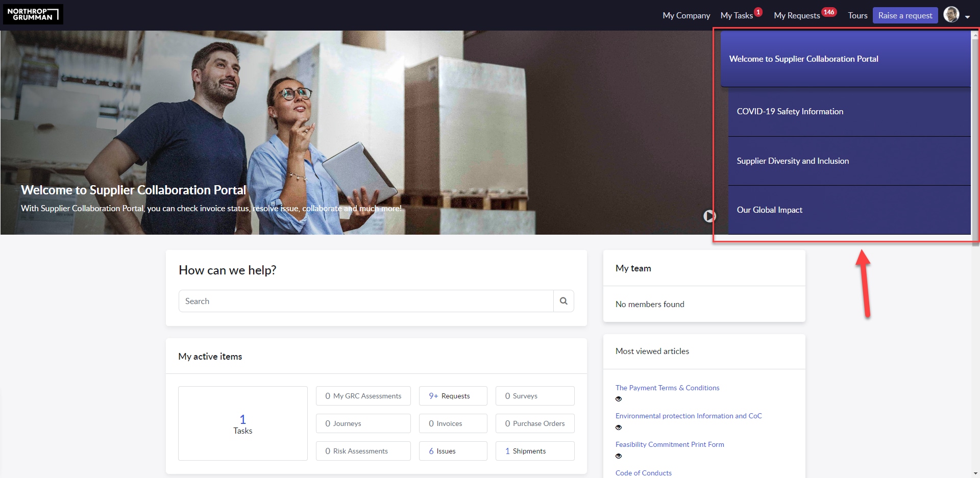Click the eye icon under Environmental protection article
The image size is (980, 478).
[x=619, y=427]
